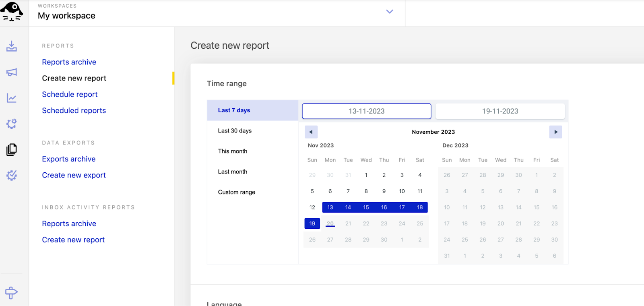Click the signpost icon at sidebar bottom
The width and height of the screenshot is (644, 306).
(11, 293)
